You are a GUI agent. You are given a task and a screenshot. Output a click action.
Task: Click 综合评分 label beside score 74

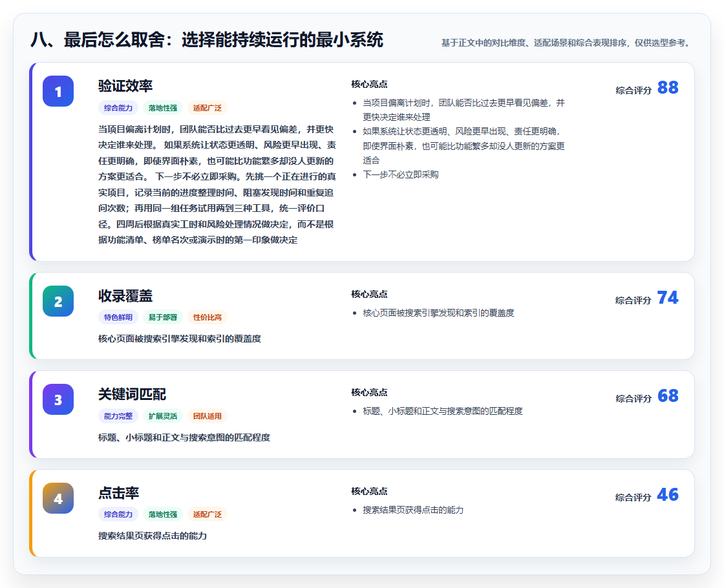[x=633, y=300]
